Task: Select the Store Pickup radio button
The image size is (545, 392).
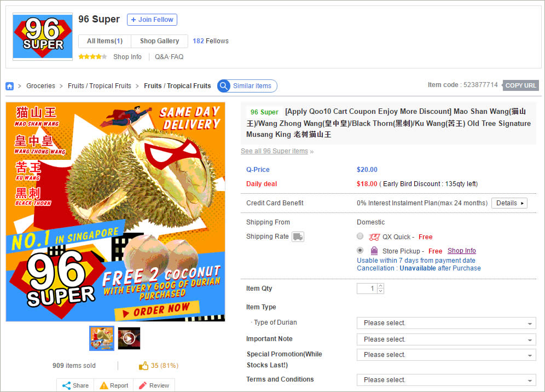Action: (360, 250)
